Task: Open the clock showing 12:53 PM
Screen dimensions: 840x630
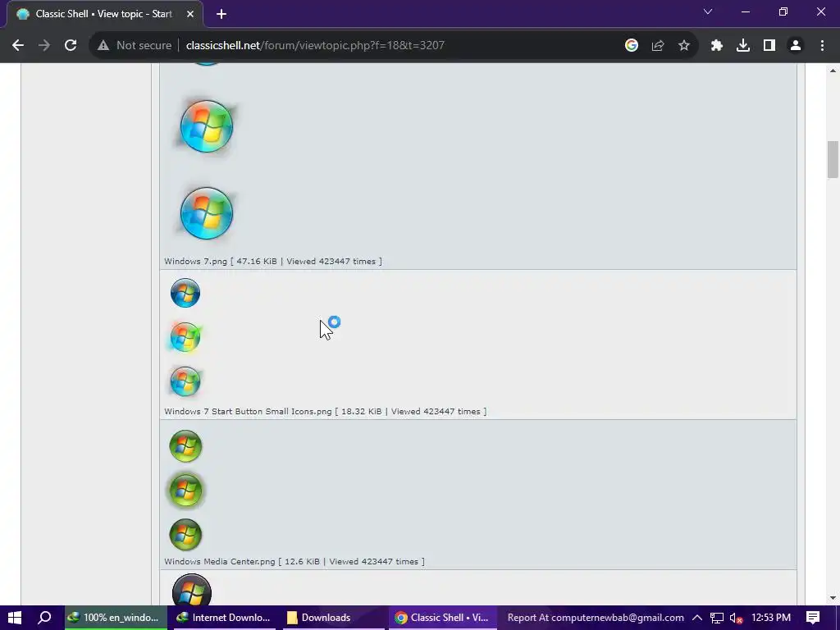Action: point(771,618)
